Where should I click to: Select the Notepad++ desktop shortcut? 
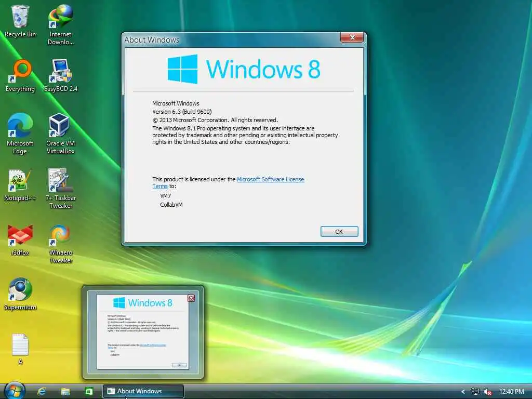20,185
